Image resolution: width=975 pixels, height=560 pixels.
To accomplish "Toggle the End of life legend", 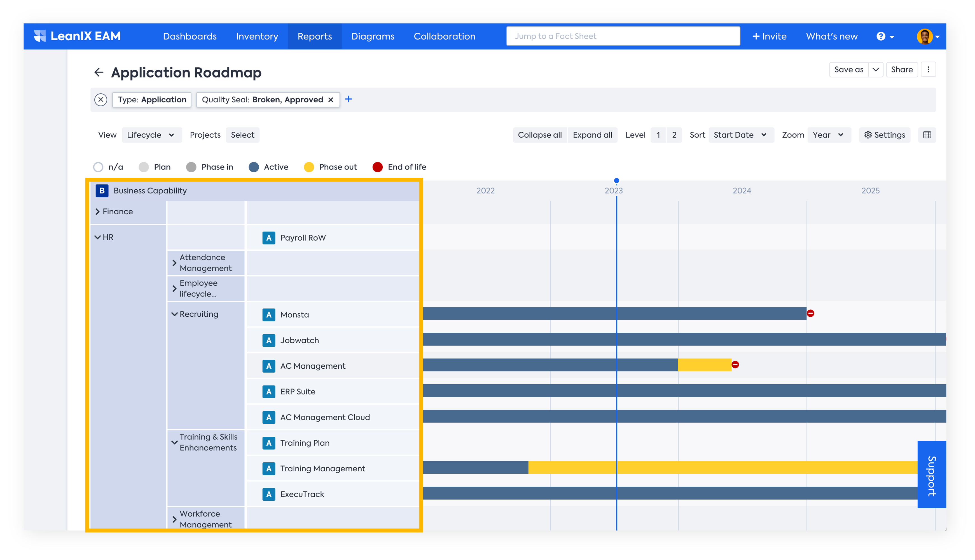I will (399, 167).
